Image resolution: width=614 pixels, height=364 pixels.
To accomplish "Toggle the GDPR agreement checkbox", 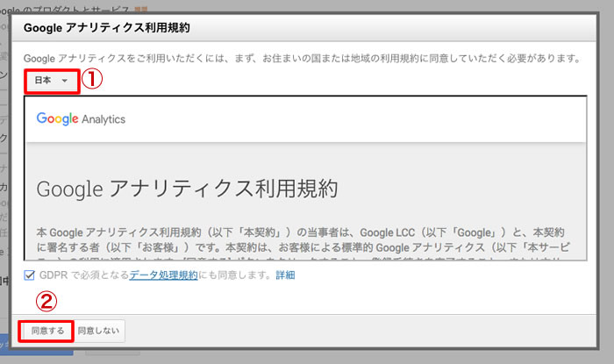I will click(30, 275).
